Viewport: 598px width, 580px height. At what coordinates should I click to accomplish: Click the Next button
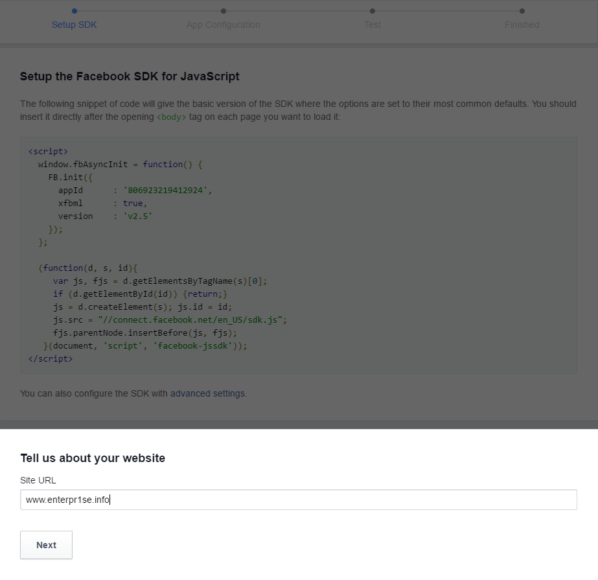[x=46, y=545]
